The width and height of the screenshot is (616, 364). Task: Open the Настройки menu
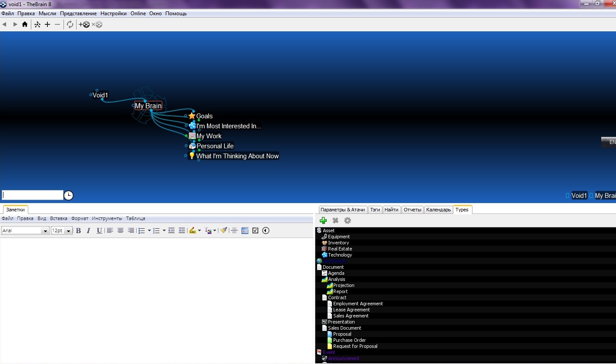click(114, 13)
